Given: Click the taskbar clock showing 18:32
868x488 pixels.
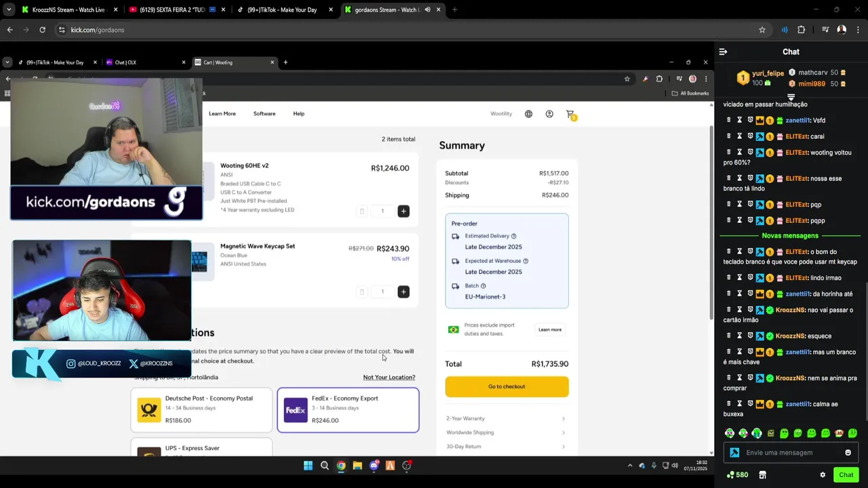Looking at the screenshot, I should click(696, 466).
